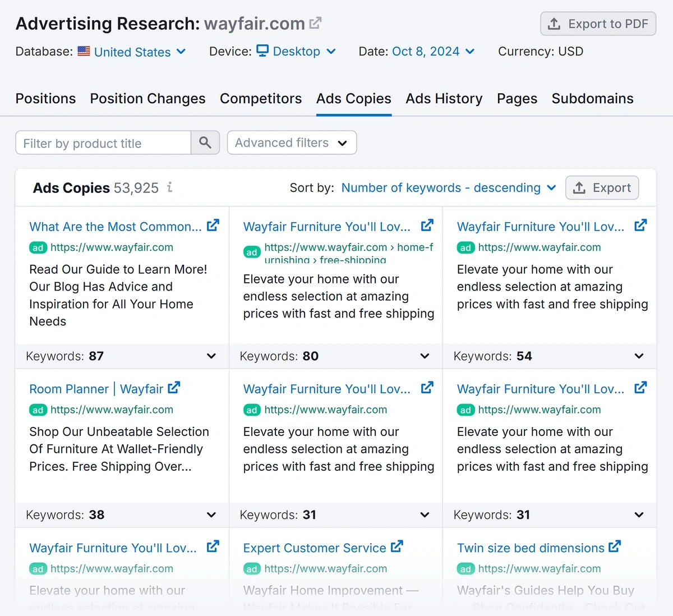
Task: Expand the Keywords: 87 row
Action: [x=122, y=356]
